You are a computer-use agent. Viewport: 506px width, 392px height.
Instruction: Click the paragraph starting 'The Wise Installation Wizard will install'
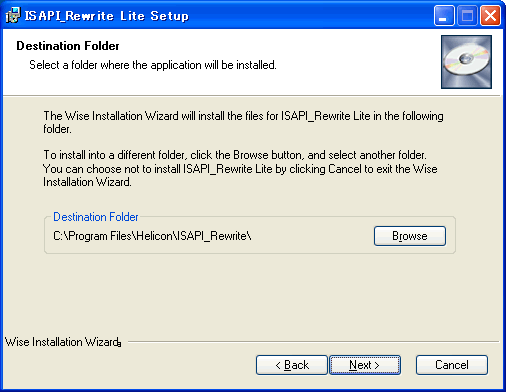click(243, 122)
